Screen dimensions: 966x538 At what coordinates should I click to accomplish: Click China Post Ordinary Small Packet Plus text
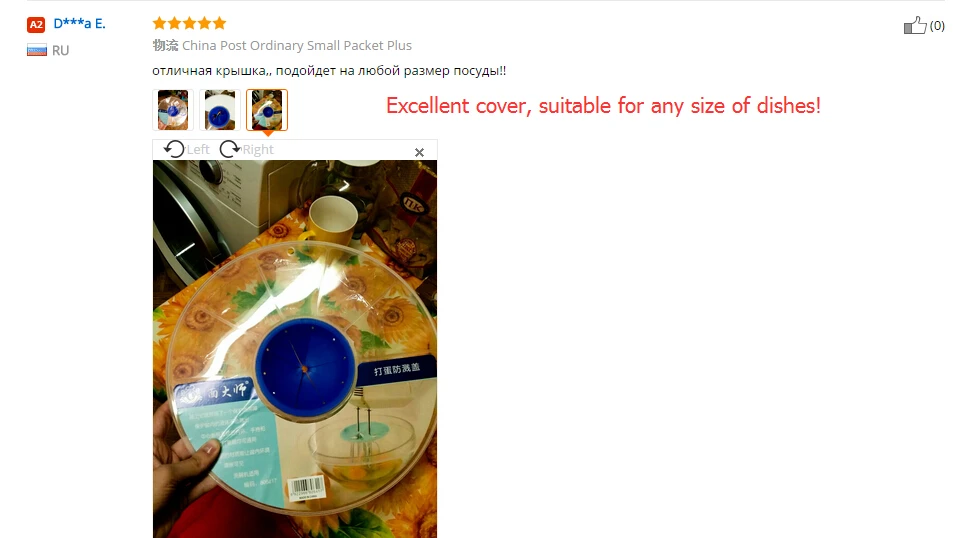(x=297, y=46)
